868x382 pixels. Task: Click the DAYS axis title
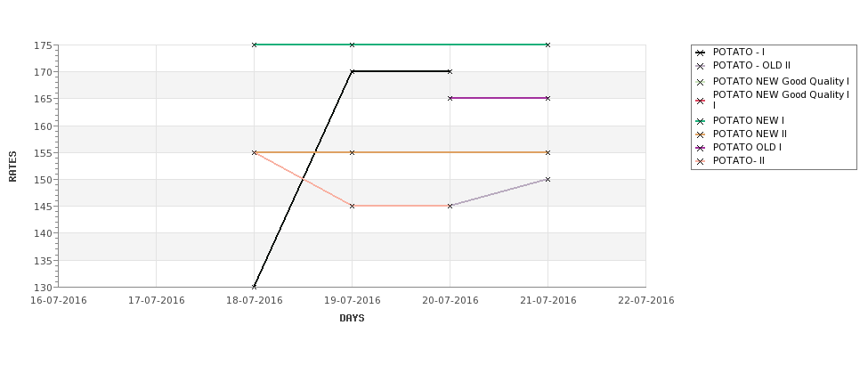(352, 318)
